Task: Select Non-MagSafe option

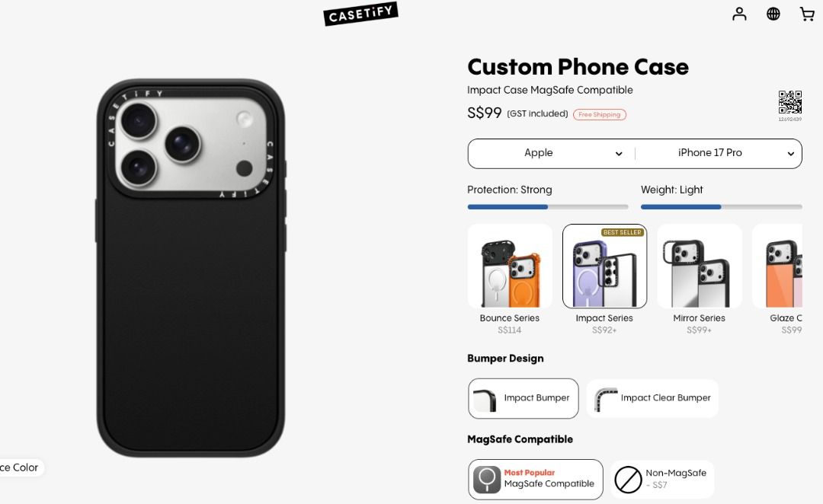Action: click(662, 480)
